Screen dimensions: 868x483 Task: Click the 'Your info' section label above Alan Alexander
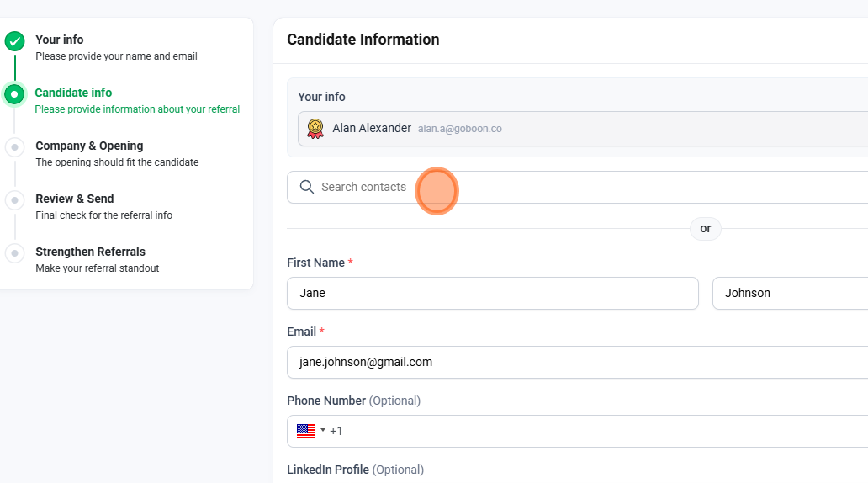click(321, 97)
